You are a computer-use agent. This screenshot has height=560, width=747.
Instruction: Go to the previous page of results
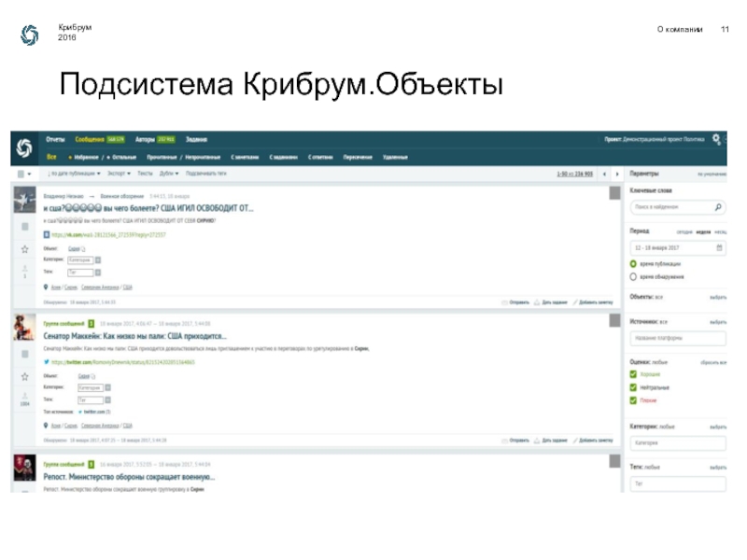[x=604, y=174]
